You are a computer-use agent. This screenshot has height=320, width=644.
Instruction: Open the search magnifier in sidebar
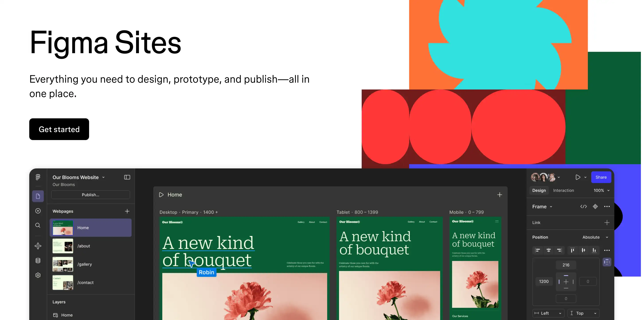[x=38, y=225]
